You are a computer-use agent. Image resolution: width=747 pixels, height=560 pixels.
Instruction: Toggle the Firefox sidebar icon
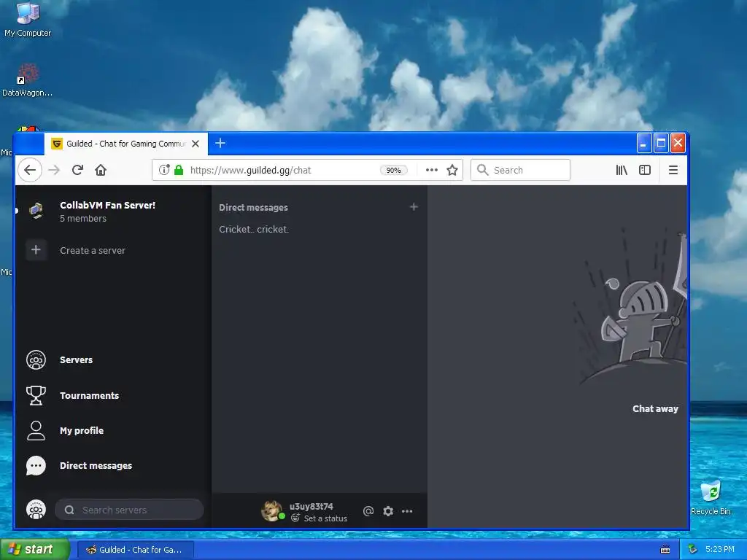(x=645, y=170)
